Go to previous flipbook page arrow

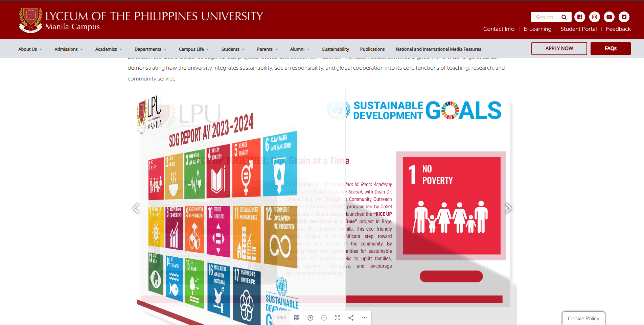coord(136,208)
